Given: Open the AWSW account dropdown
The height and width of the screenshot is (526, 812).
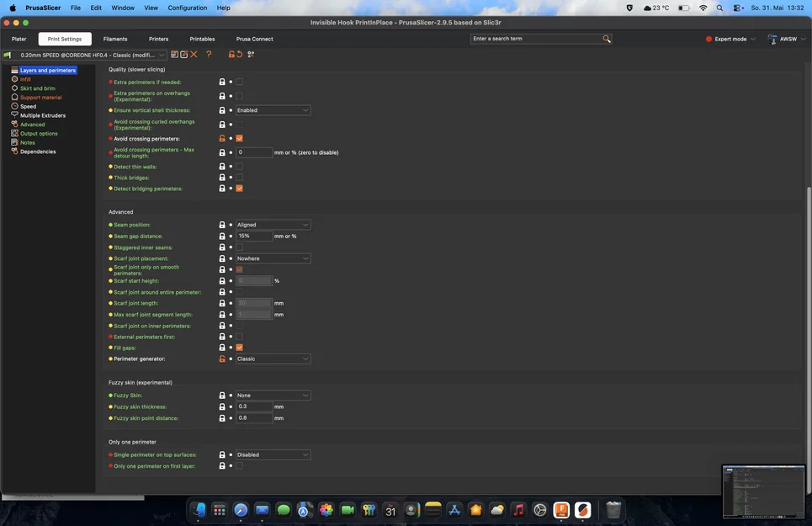Looking at the screenshot, I should pos(787,39).
